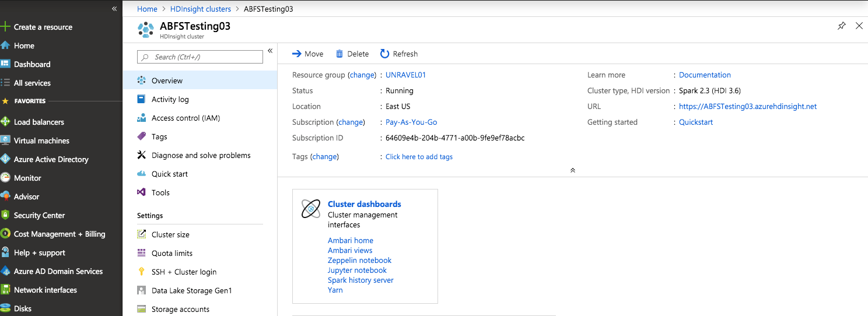Collapse the left portal sidebar
The image size is (868, 316).
coord(114,9)
